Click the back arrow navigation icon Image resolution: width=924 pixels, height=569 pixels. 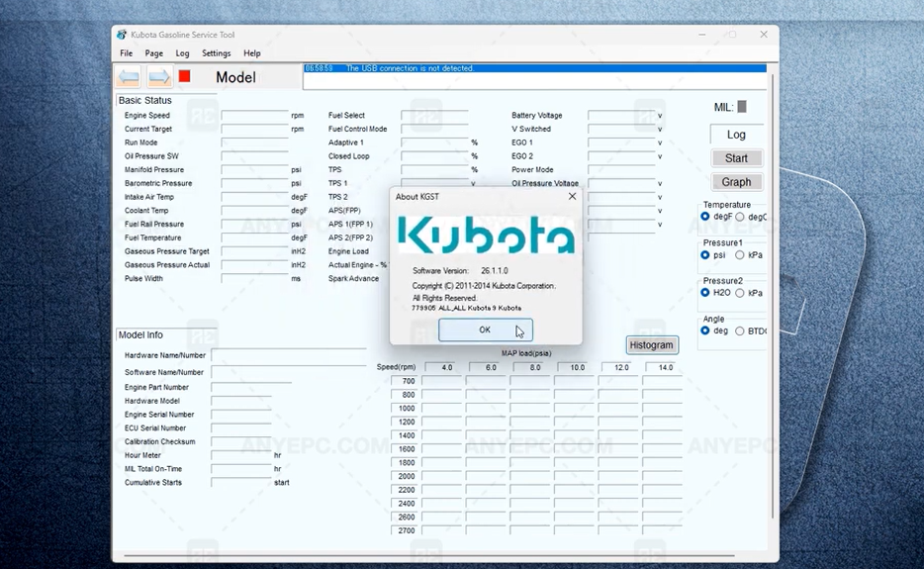(128, 77)
